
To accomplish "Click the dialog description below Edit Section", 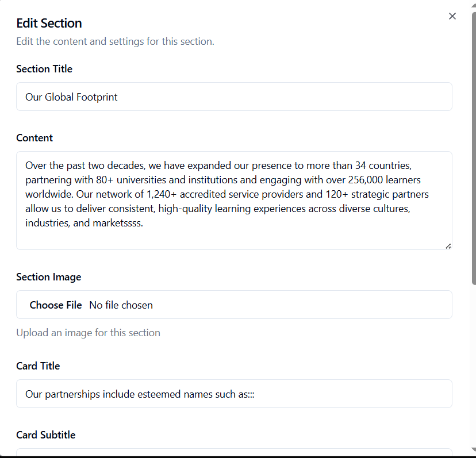I will coord(115,41).
